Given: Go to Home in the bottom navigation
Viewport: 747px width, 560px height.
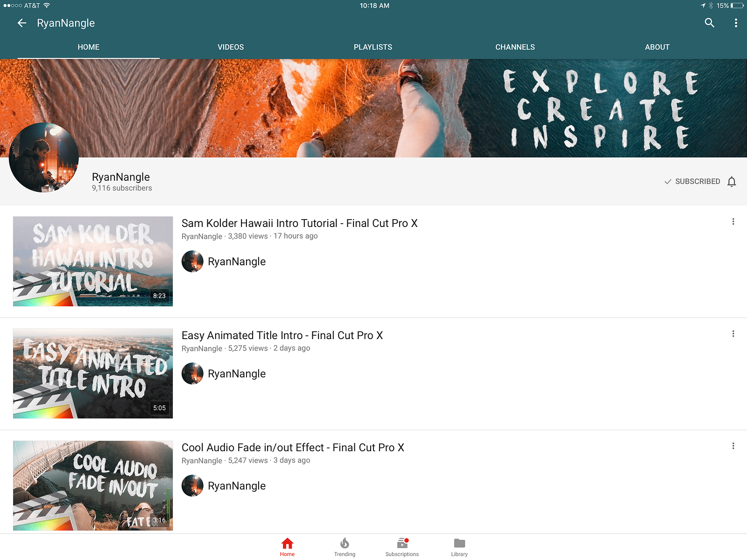Looking at the screenshot, I should (287, 547).
